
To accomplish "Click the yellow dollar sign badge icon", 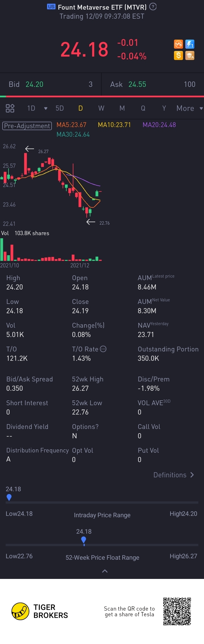I will coord(178,55).
